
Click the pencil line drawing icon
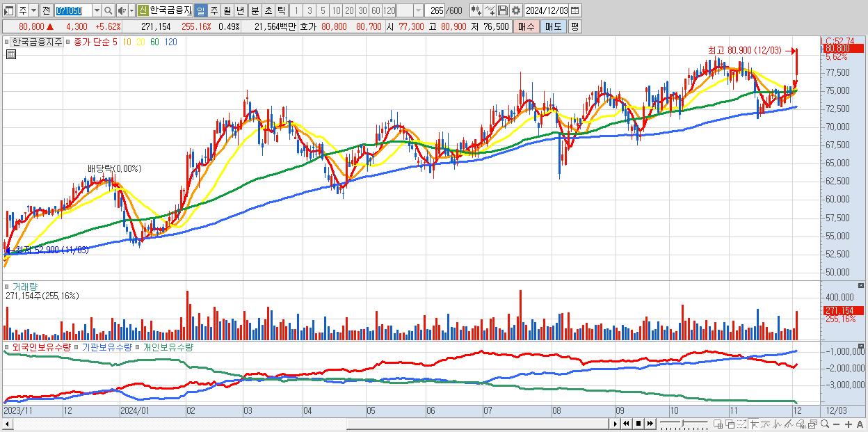click(x=789, y=424)
